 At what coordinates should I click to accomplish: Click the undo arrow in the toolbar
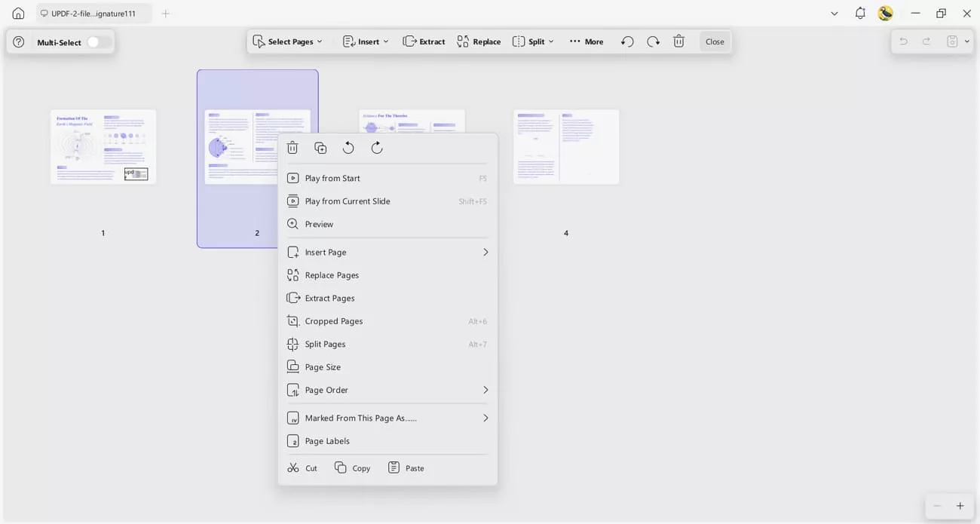tap(626, 41)
